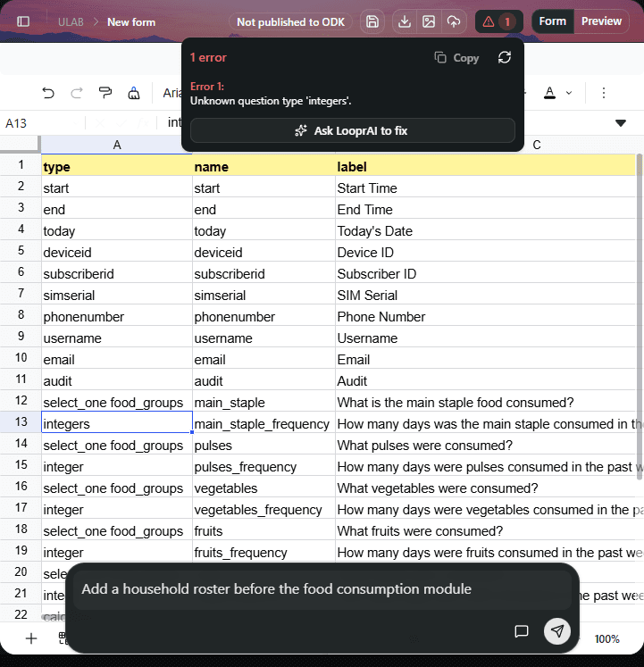
Task: Click the 'phonenumber' cell in name column
Action: click(263, 315)
